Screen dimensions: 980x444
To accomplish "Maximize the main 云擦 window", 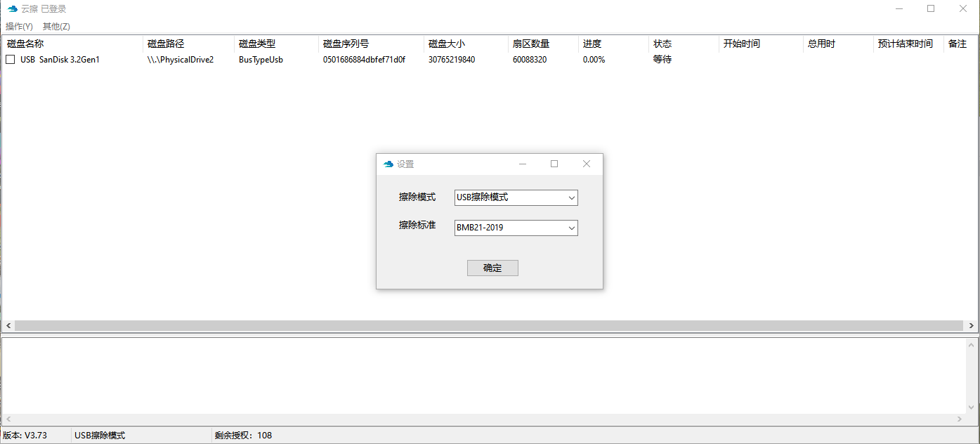I will point(931,9).
